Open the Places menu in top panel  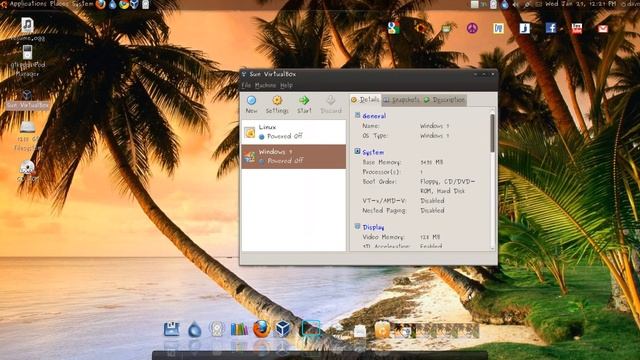tap(59, 4)
